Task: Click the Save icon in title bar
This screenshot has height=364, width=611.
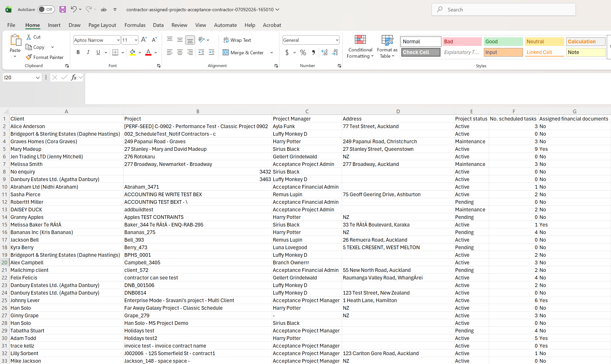Action: [x=63, y=10]
